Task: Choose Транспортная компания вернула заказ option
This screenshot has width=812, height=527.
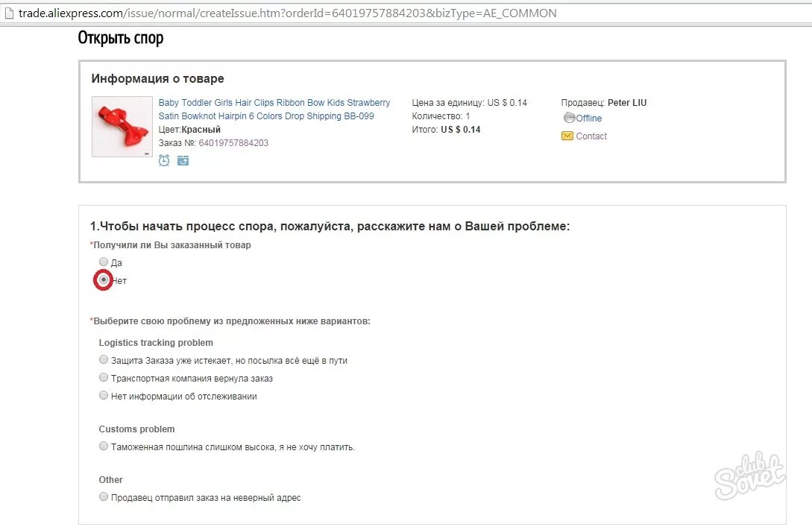Action: (104, 377)
